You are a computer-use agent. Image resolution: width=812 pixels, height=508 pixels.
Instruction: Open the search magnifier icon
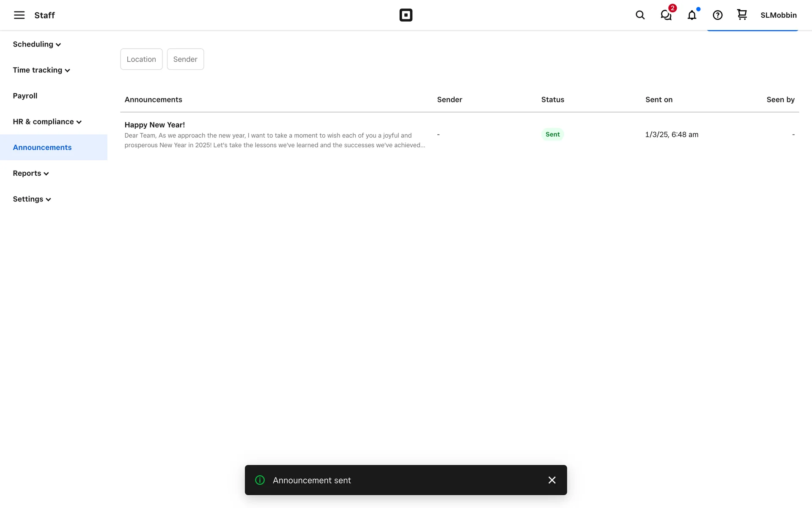click(x=640, y=15)
